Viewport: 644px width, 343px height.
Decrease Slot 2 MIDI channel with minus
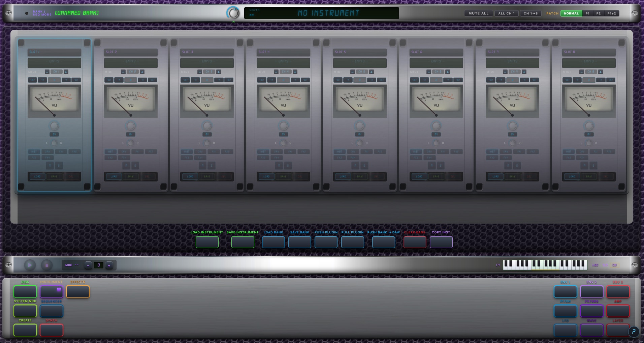(123, 72)
